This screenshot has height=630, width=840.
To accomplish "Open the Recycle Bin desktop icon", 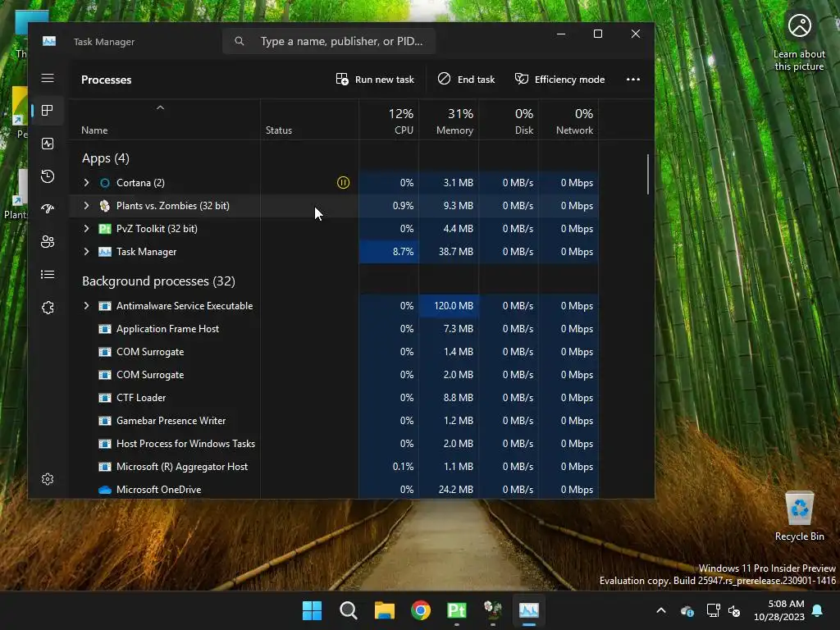I will [799, 517].
